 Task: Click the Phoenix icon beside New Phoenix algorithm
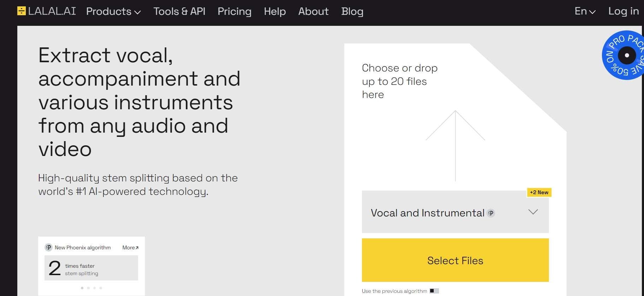pyautogui.click(x=49, y=248)
